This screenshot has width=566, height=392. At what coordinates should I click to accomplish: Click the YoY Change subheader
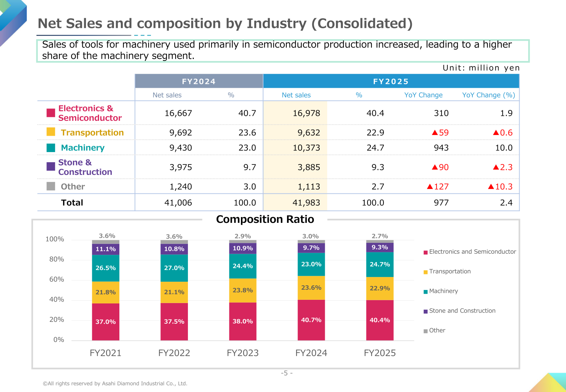pos(423,95)
